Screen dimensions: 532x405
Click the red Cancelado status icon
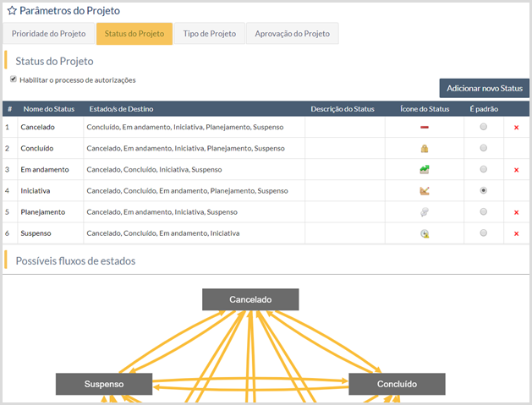pyautogui.click(x=425, y=127)
